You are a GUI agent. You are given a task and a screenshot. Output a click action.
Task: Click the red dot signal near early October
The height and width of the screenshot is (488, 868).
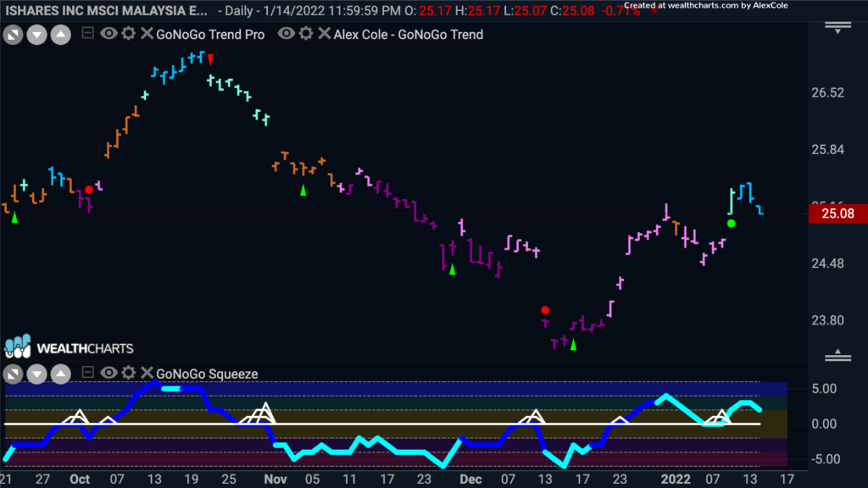point(88,190)
